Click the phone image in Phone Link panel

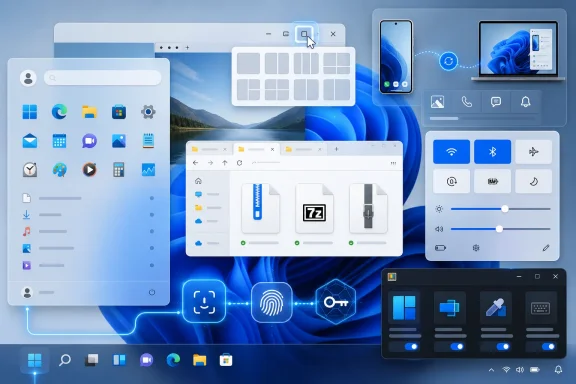pos(396,57)
